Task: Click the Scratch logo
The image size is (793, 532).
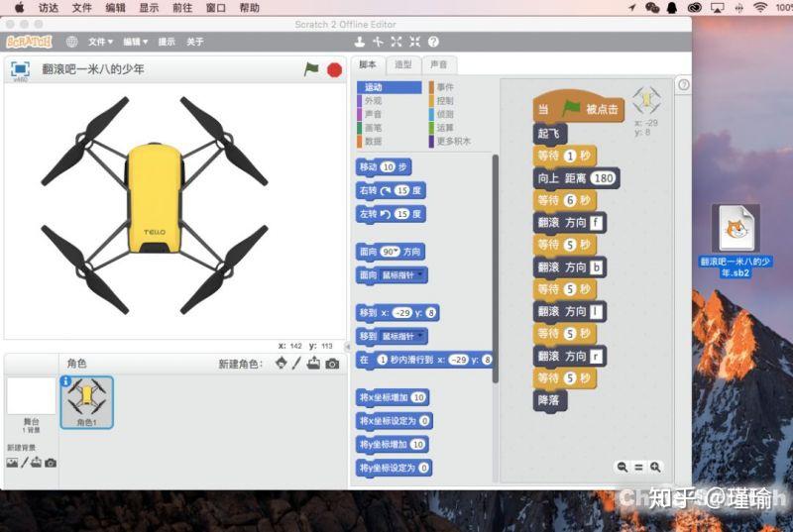Action: coord(29,42)
